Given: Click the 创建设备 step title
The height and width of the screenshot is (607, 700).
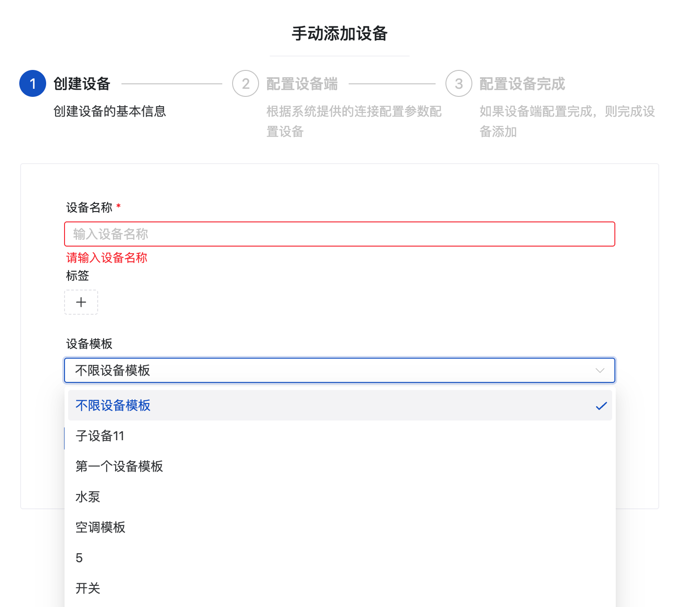Looking at the screenshot, I should pyautogui.click(x=82, y=84).
